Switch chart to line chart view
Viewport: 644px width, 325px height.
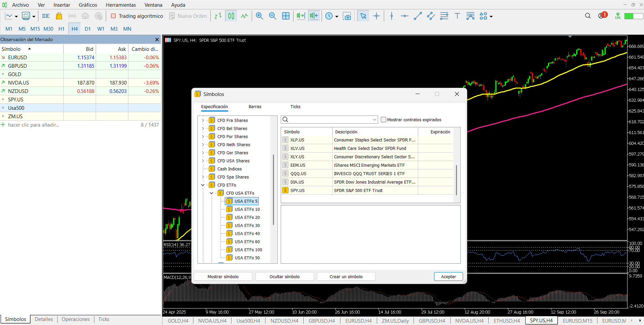(244, 16)
